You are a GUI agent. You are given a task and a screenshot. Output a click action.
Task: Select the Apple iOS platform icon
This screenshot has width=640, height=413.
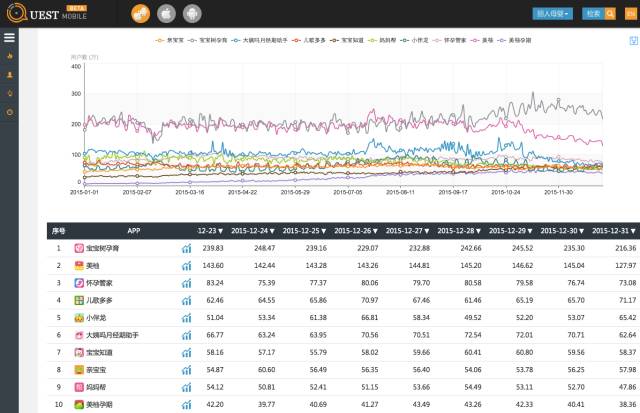tap(166, 14)
